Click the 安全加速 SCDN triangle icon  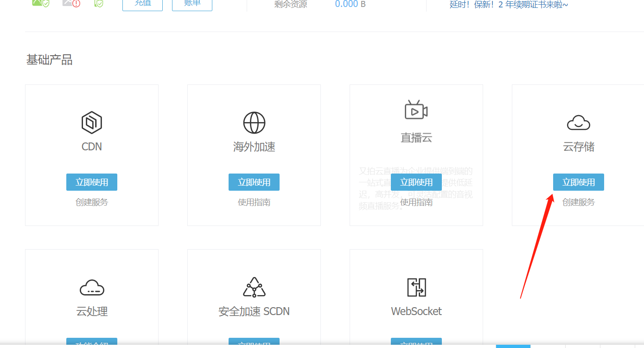coord(254,287)
